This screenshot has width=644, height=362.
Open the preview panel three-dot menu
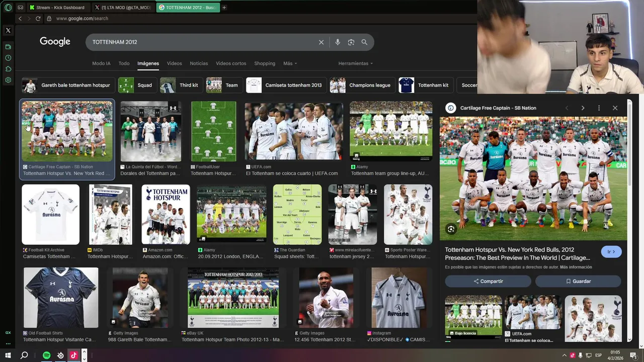599,108
